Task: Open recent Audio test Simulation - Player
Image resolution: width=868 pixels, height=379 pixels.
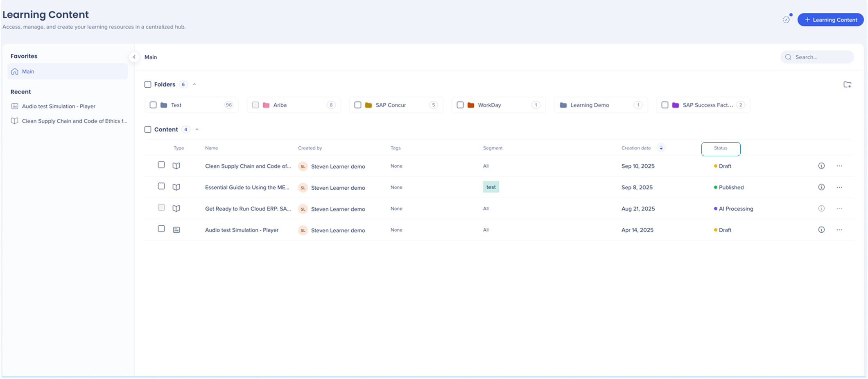Action: (59, 107)
